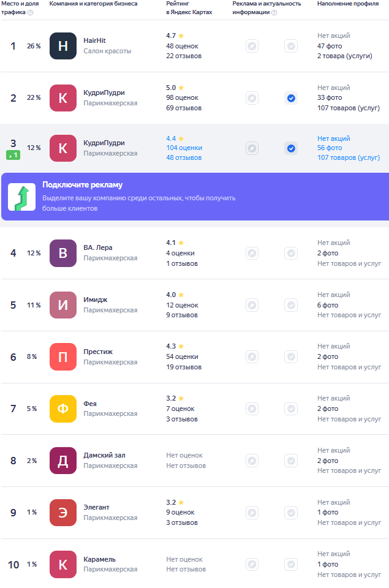Image resolution: width=389 pixels, height=588 pixels.
Task: Click the Имидж company name
Action: pyautogui.click(x=96, y=300)
